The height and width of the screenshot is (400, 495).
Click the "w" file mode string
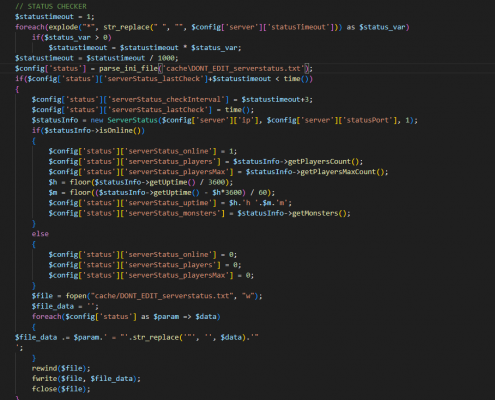click(x=248, y=296)
